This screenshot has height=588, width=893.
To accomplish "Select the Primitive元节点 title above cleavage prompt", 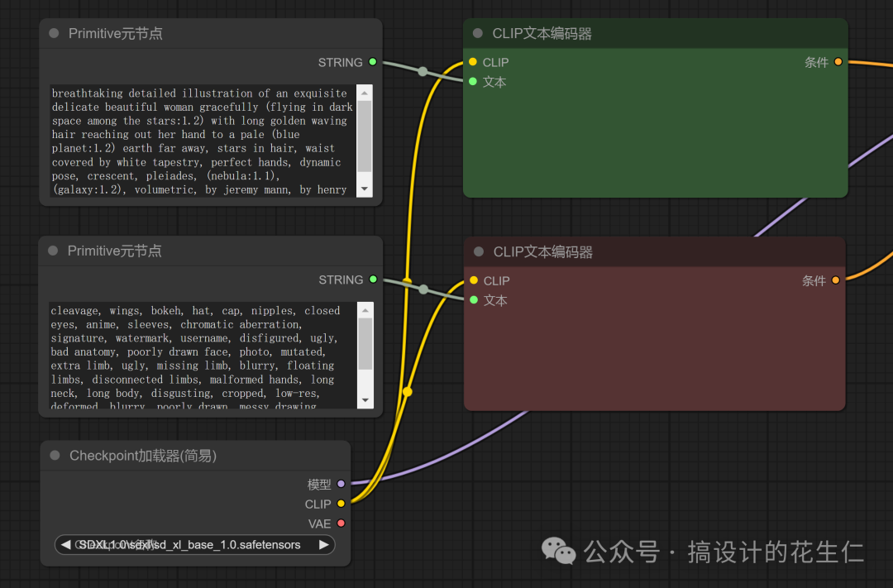I will 114,251.
